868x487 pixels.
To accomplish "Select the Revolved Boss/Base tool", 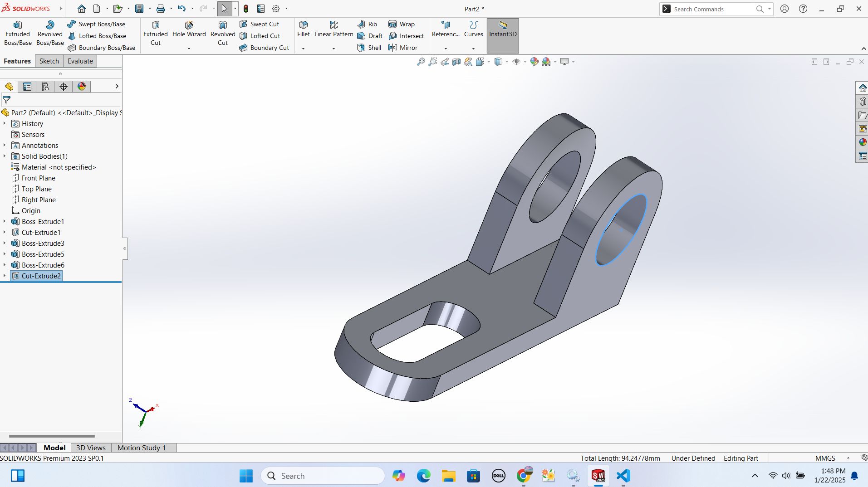I will pyautogui.click(x=50, y=34).
